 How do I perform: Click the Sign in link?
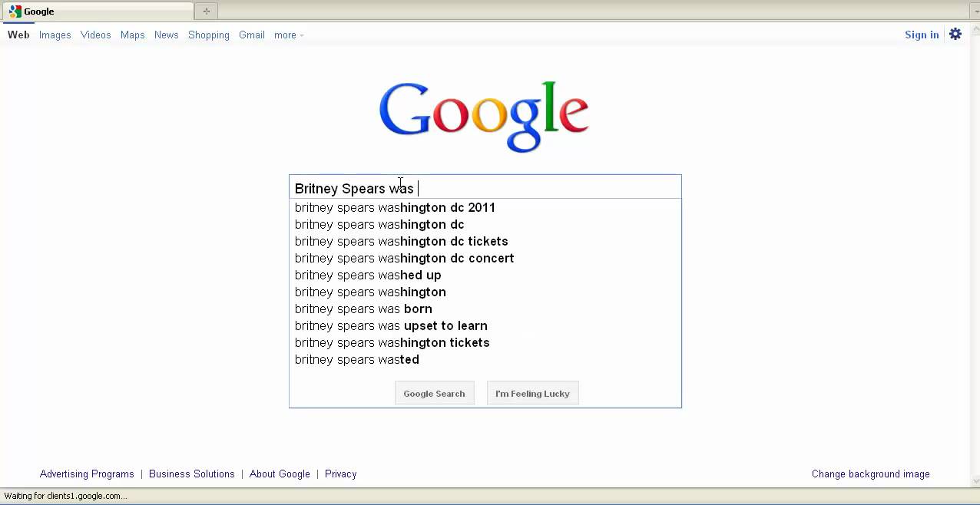click(922, 35)
